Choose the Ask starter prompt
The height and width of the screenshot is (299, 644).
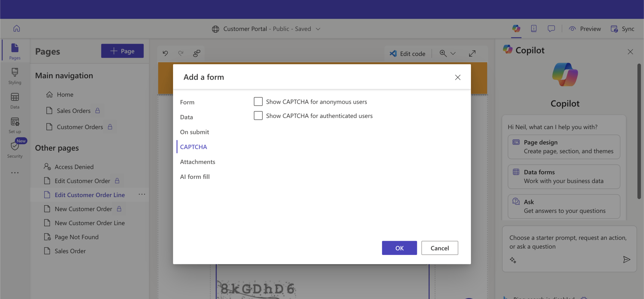click(564, 206)
